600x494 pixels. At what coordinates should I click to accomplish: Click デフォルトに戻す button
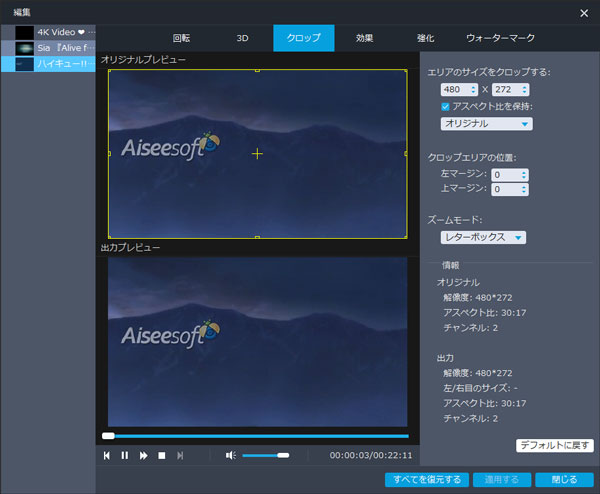[555, 445]
